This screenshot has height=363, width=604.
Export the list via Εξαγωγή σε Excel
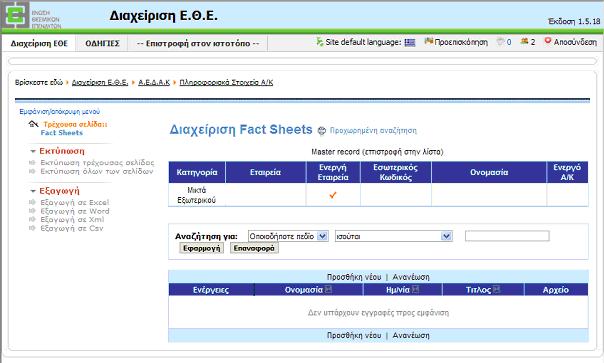point(75,202)
